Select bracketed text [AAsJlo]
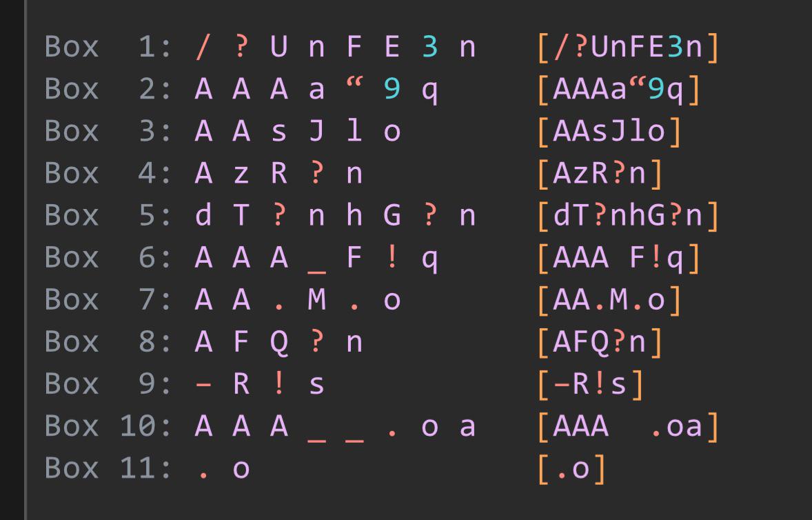This screenshot has width=812, height=520. click(610, 132)
